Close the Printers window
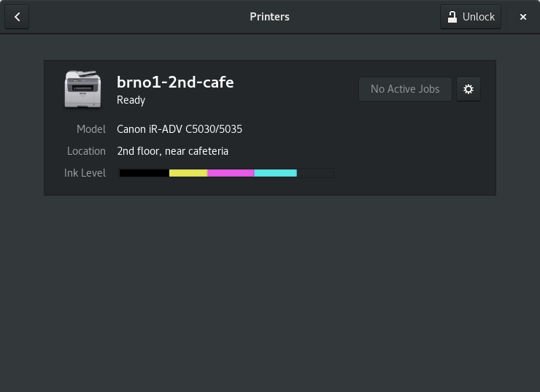The image size is (540, 392). coord(522,17)
